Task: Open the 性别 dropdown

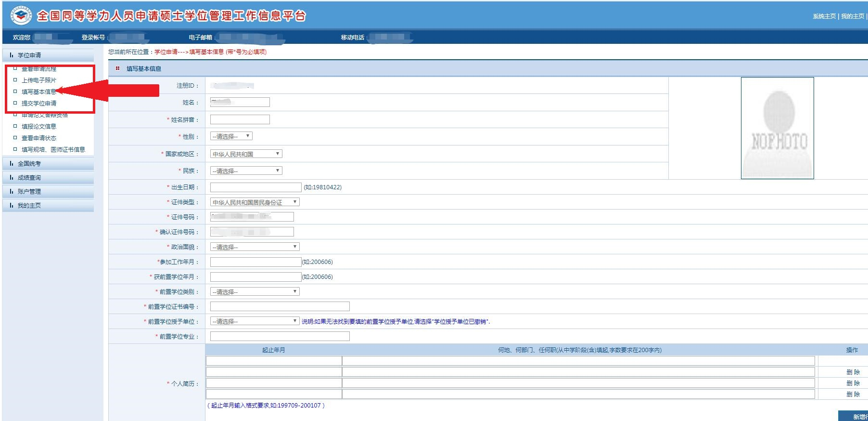Action: tap(231, 136)
